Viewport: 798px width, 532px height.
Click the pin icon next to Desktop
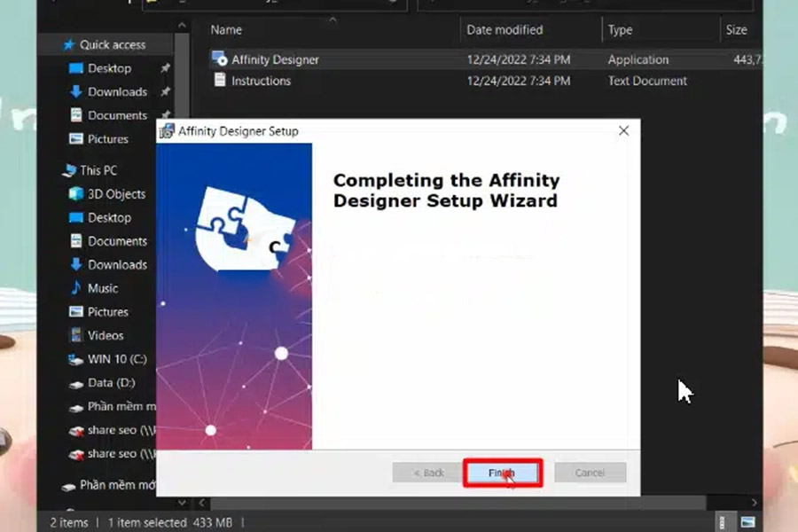coord(166,67)
